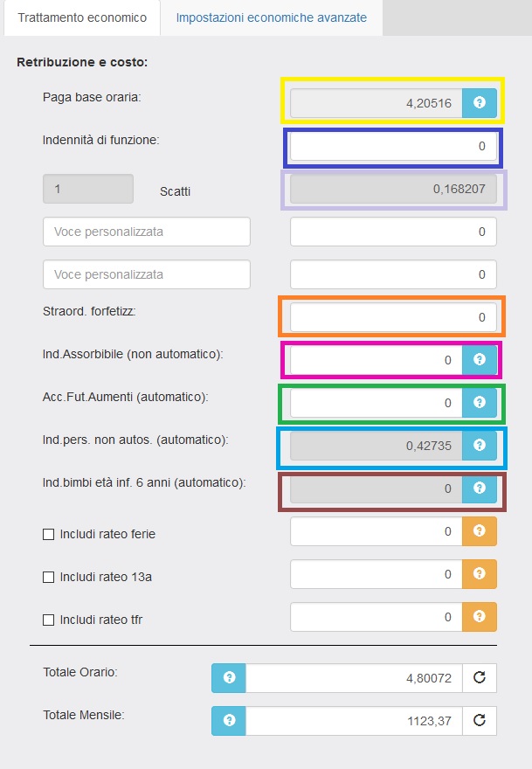Image resolution: width=532 pixels, height=769 pixels.
Task: Click the Straord. forfetizz value field
Action: (392, 317)
